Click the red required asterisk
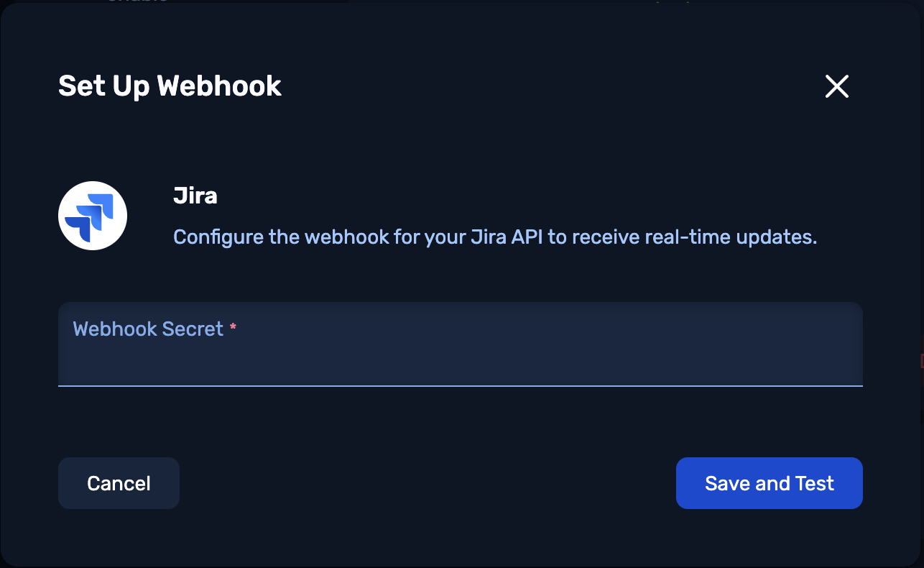924x568 pixels. coord(233,328)
